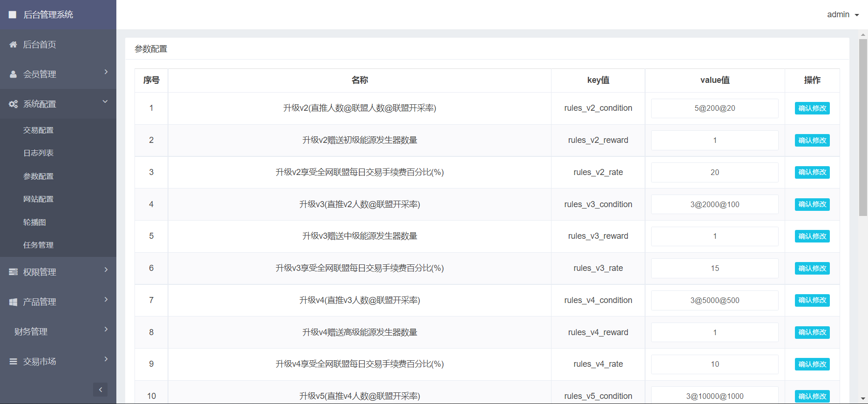Click the value值 column header
The image size is (868, 404).
point(715,81)
